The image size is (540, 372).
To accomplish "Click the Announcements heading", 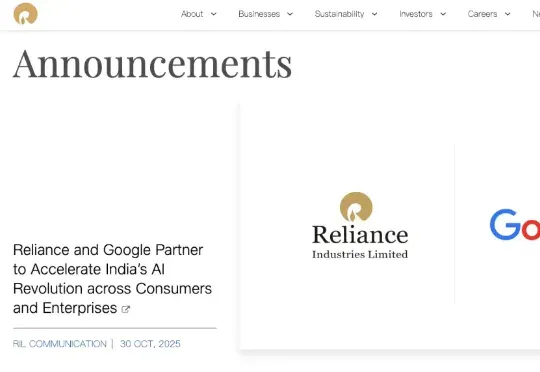I will pos(153,64).
